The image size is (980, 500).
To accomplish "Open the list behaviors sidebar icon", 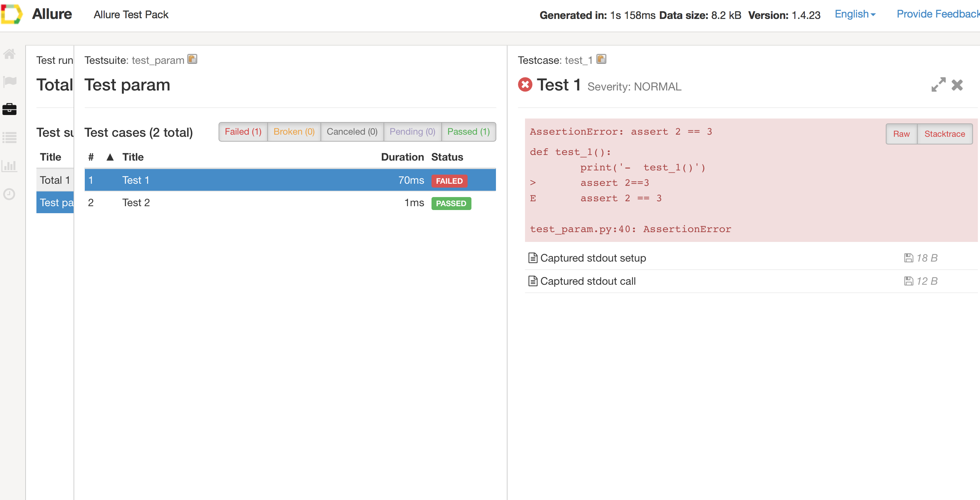I will pyautogui.click(x=9, y=137).
